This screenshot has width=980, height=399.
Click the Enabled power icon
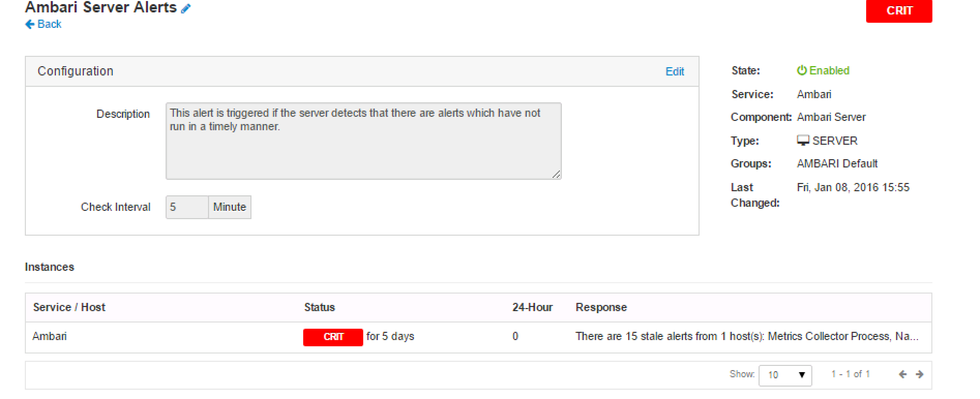click(x=801, y=70)
